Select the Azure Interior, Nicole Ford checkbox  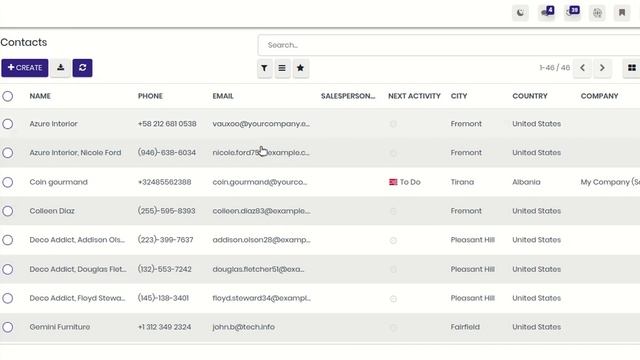point(7,153)
